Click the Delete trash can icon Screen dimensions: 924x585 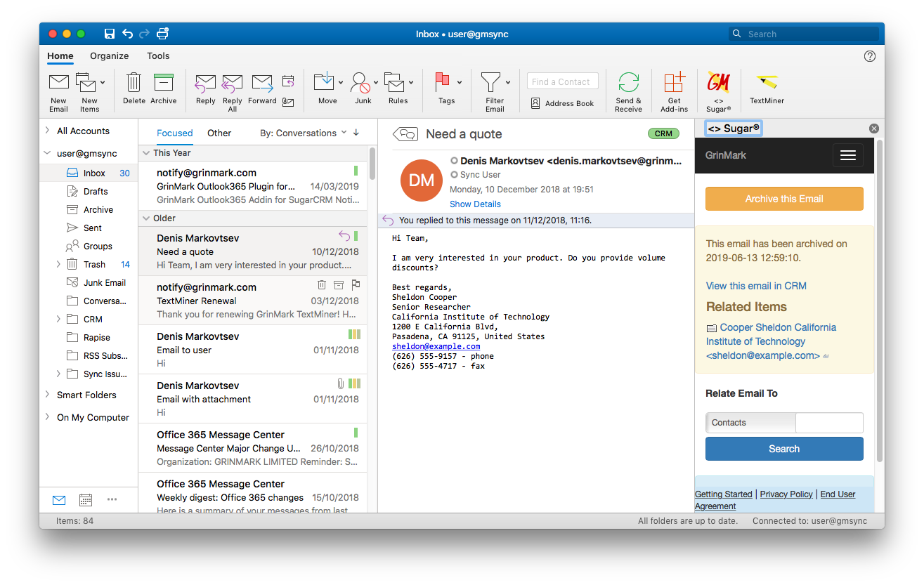pyautogui.click(x=134, y=83)
